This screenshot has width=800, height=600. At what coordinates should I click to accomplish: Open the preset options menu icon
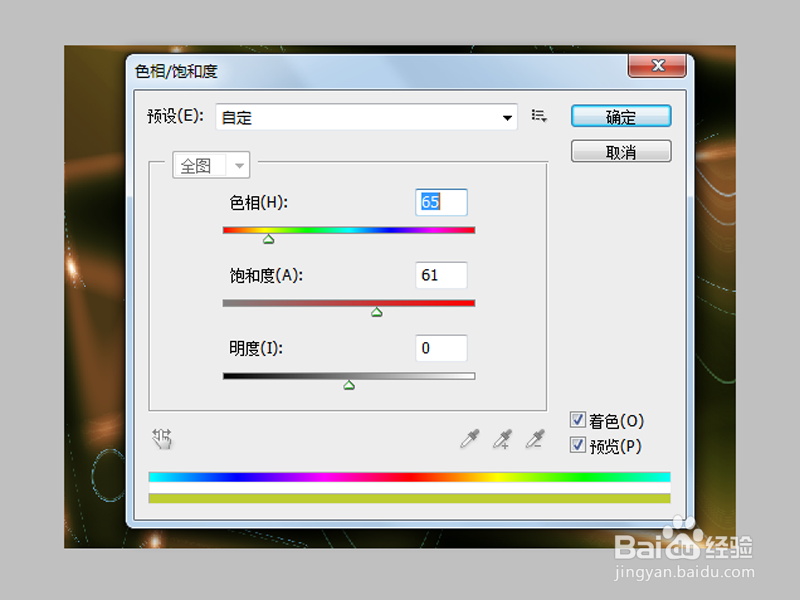[539, 116]
